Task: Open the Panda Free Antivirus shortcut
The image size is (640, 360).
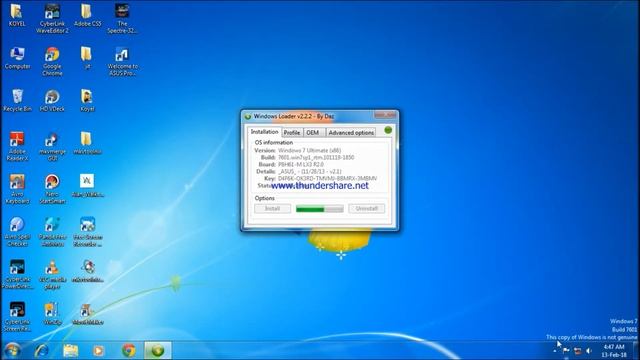Action: [x=52, y=232]
